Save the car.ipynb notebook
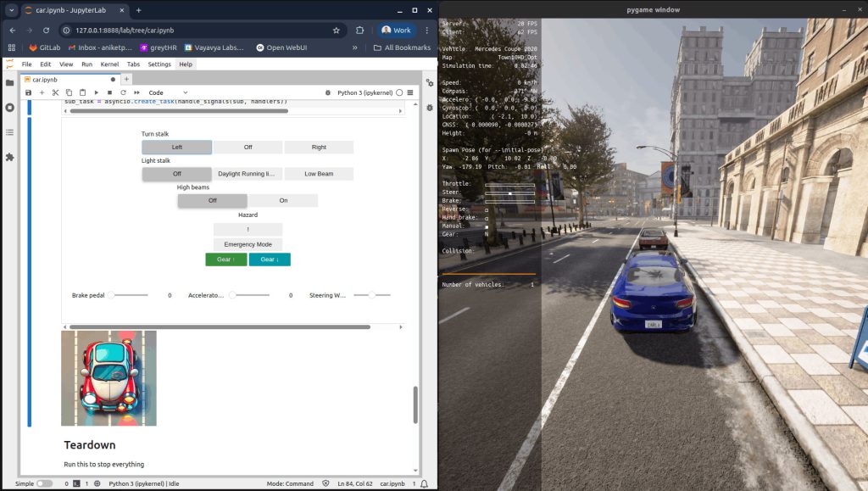The height and width of the screenshot is (491, 868). coord(28,92)
